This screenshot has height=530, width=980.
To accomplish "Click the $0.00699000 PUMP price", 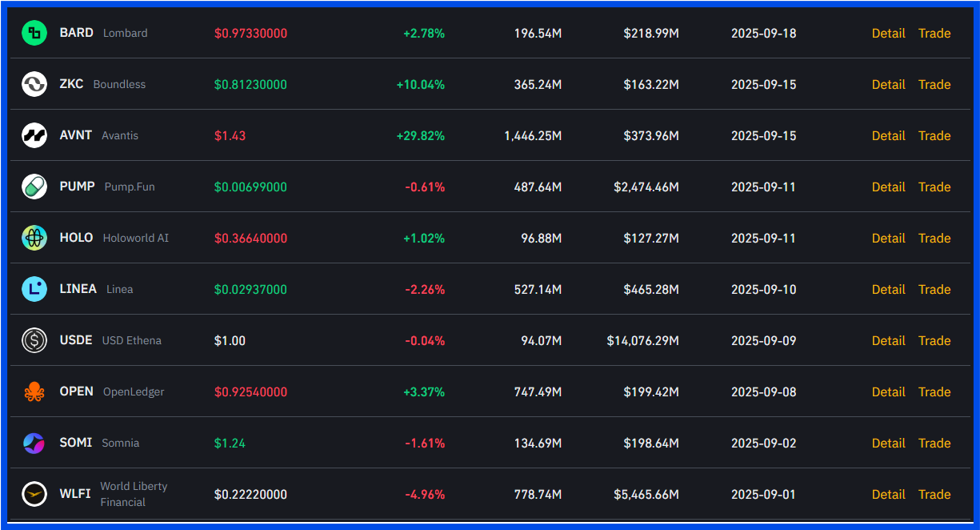I will (250, 187).
